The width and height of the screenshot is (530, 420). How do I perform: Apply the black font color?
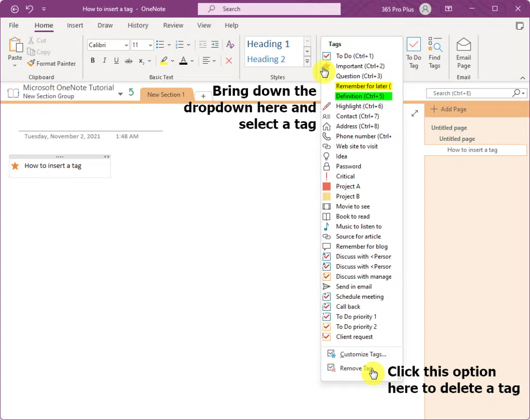tap(183, 61)
